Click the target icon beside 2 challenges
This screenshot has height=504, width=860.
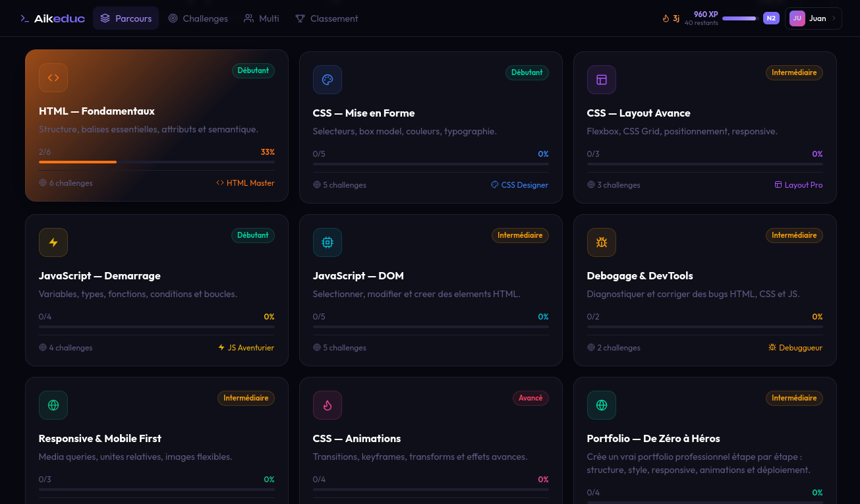pyautogui.click(x=591, y=348)
